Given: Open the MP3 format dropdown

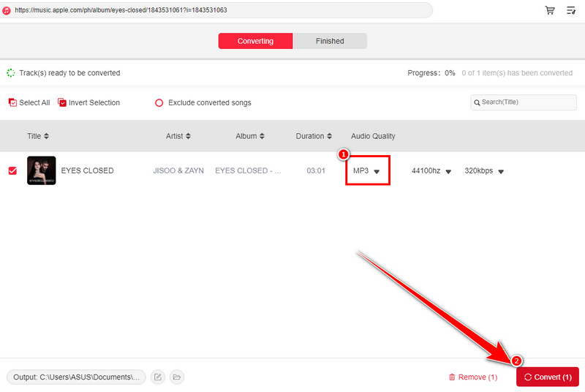Looking at the screenshot, I should click(366, 171).
